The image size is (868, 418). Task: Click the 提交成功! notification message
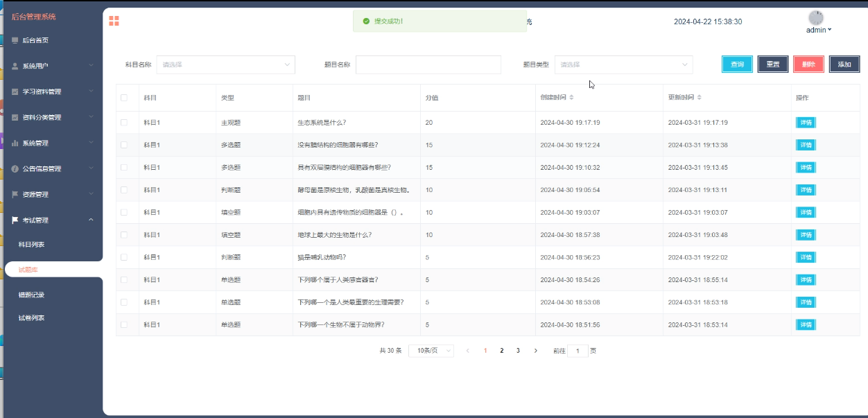click(x=388, y=21)
